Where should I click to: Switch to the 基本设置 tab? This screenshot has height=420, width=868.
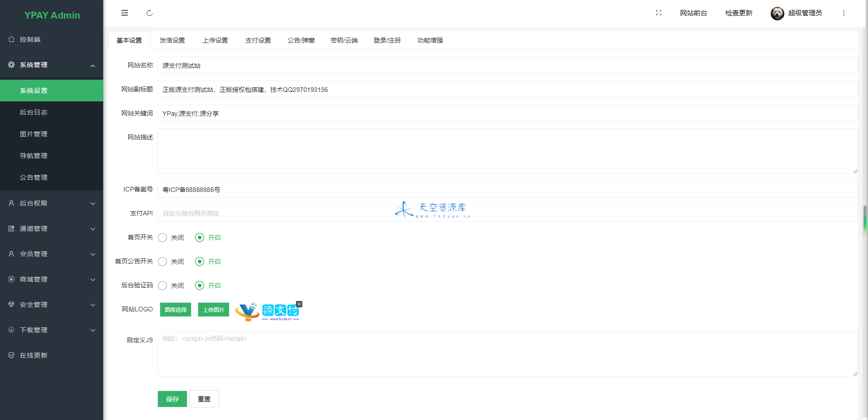(x=129, y=40)
